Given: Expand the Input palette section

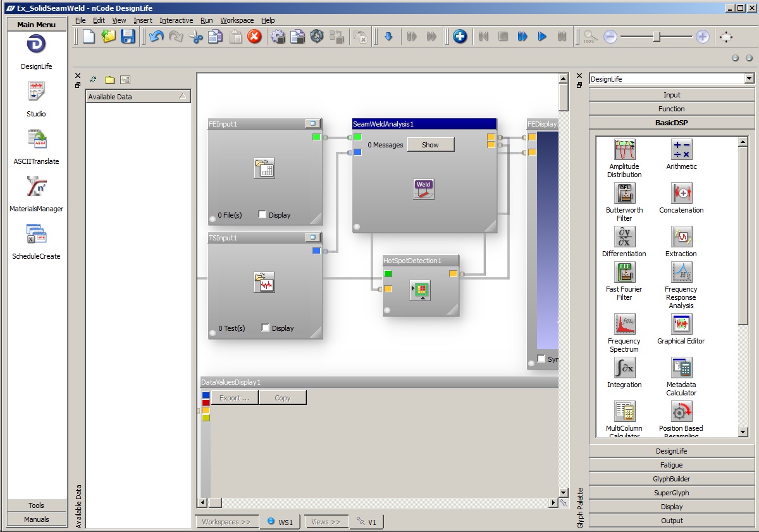Looking at the screenshot, I should coord(672,95).
